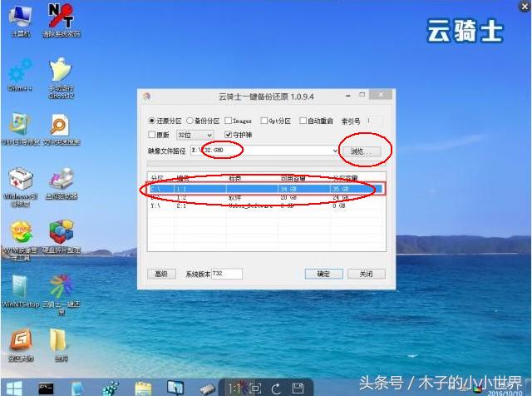Minimize the 云骑士一键备份还原 dialog
Screen dimensions: 532x396
348,96
